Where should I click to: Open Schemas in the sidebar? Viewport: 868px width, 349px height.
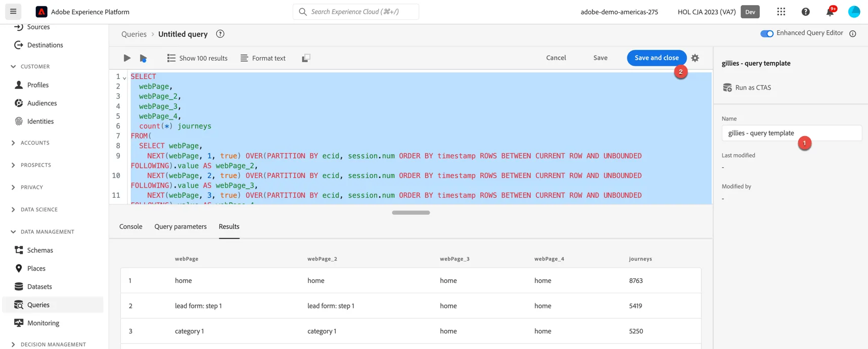40,250
